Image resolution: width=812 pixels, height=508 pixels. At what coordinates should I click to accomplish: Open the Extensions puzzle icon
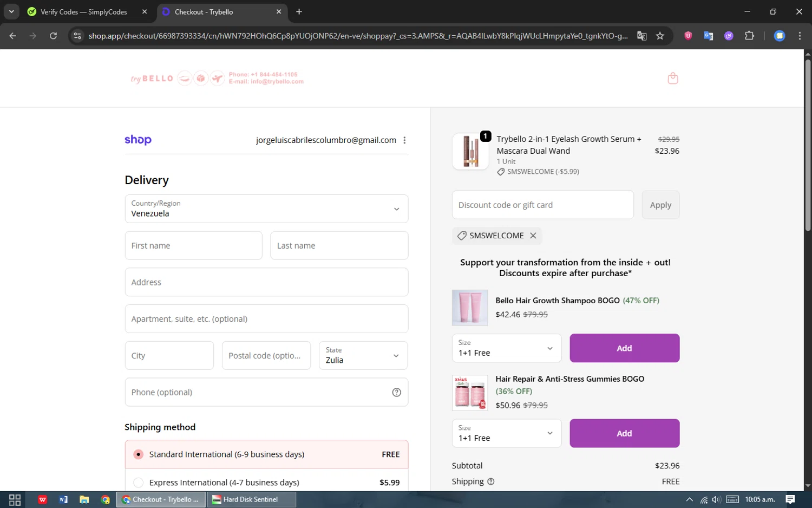(750, 36)
